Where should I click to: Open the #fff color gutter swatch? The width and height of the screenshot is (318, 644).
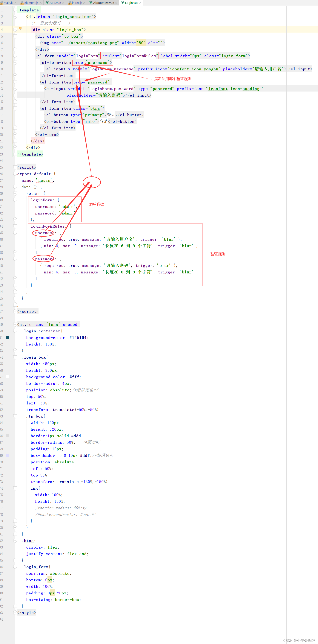[8, 377]
